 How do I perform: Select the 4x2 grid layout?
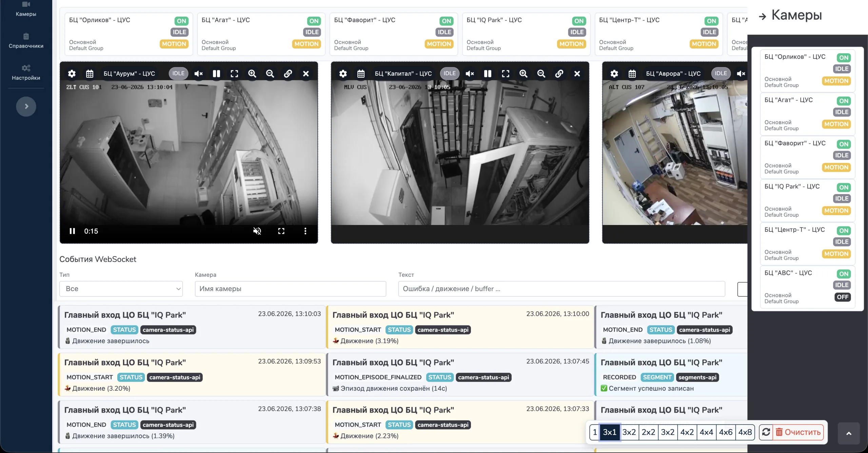(x=687, y=432)
